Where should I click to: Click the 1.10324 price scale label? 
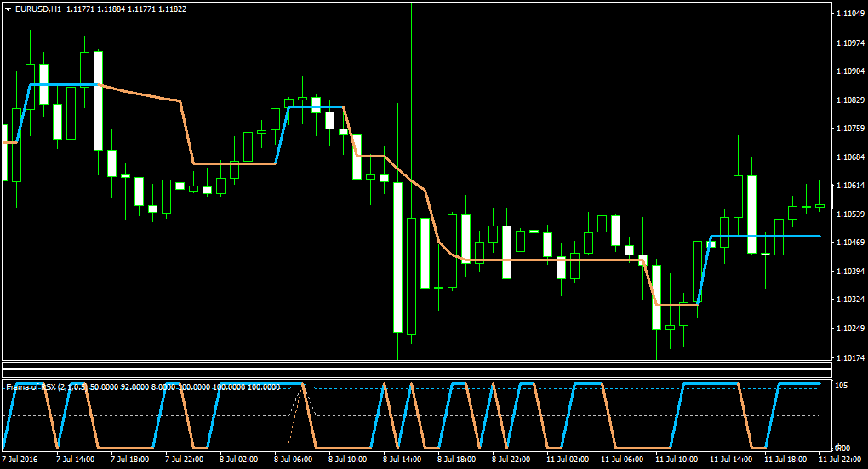851,300
